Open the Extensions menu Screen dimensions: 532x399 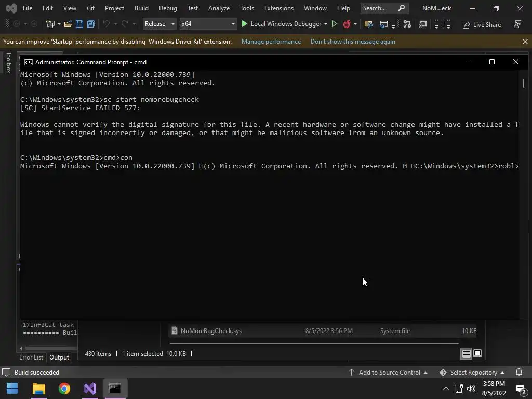(x=278, y=8)
